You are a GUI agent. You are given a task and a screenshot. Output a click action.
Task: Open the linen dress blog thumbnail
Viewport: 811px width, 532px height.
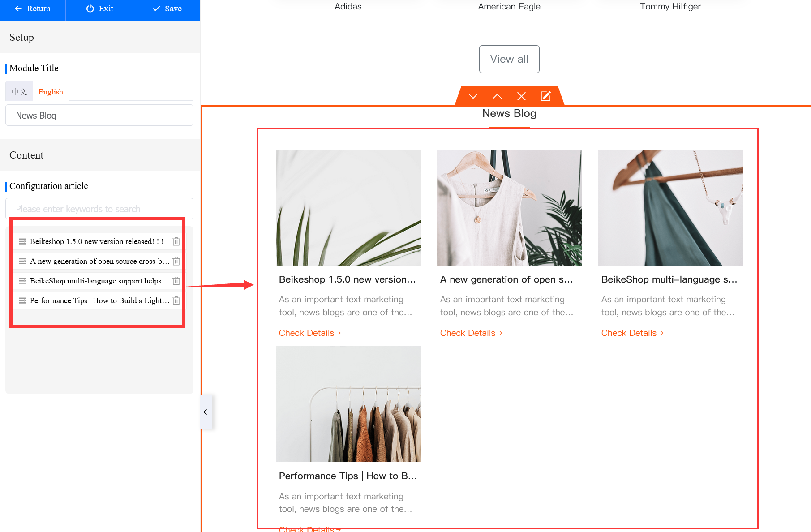coord(510,207)
